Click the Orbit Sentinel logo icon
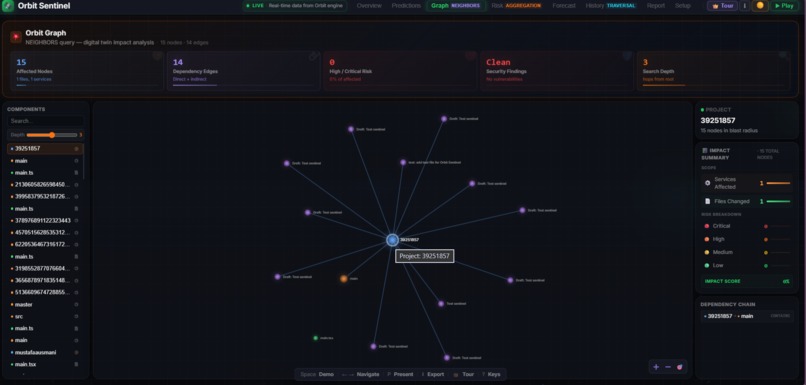806x385 pixels. (x=8, y=6)
